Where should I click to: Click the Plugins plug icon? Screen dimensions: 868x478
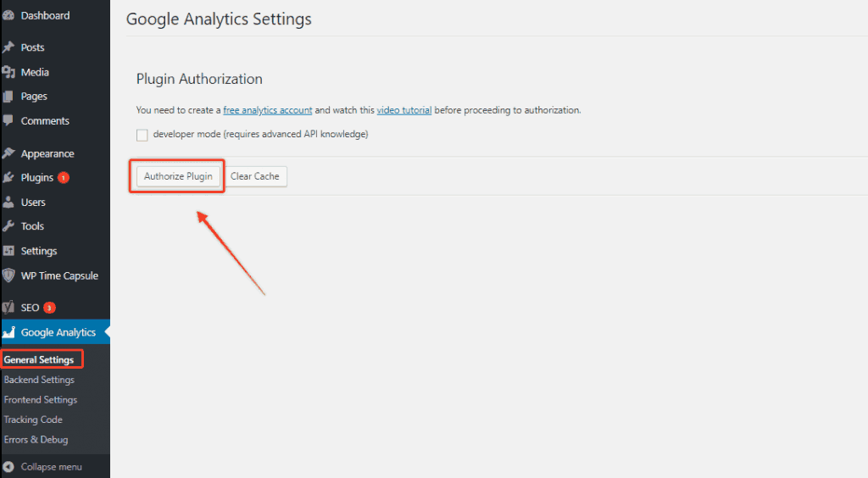point(8,177)
